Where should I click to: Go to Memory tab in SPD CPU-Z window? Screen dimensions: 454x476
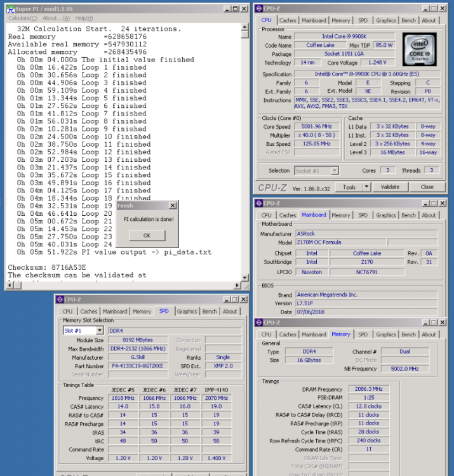tap(142, 311)
